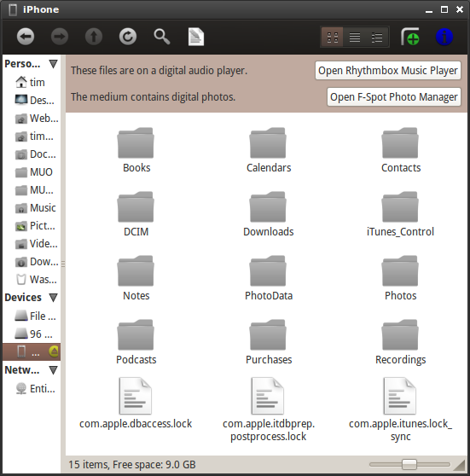Image resolution: width=470 pixels, height=476 pixels.
Task: Select the Photos folder
Action: click(400, 279)
